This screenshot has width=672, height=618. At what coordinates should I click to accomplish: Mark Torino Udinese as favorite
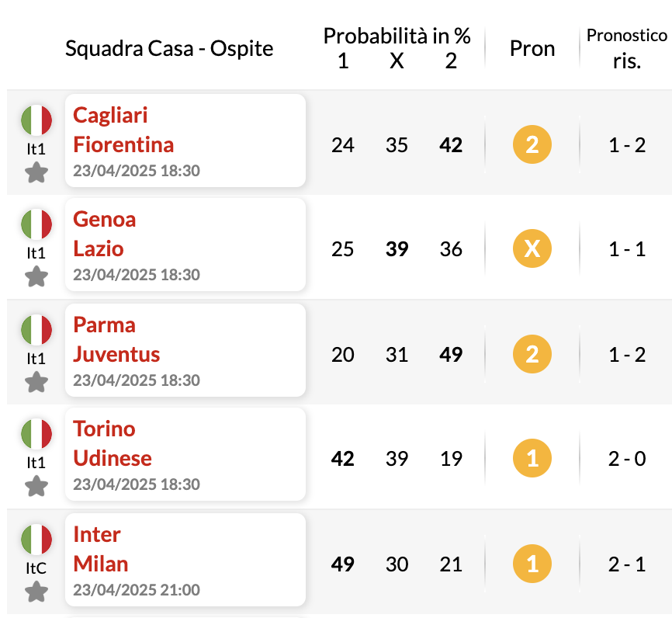pos(36,486)
